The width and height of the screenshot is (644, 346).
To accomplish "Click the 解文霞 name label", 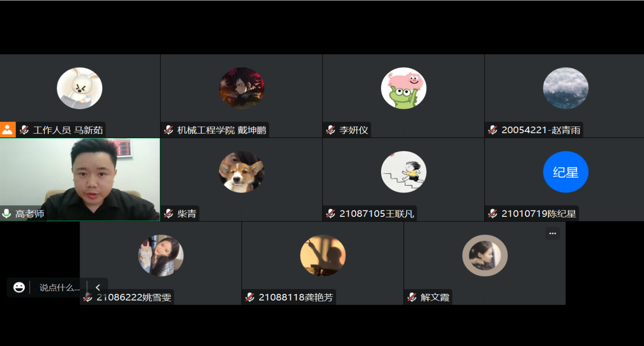I will pos(435,297).
